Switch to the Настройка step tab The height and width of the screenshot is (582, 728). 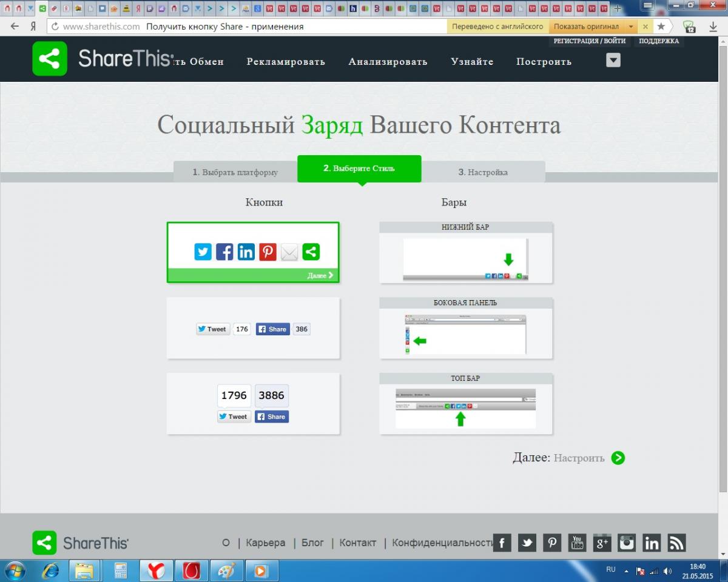(483, 172)
